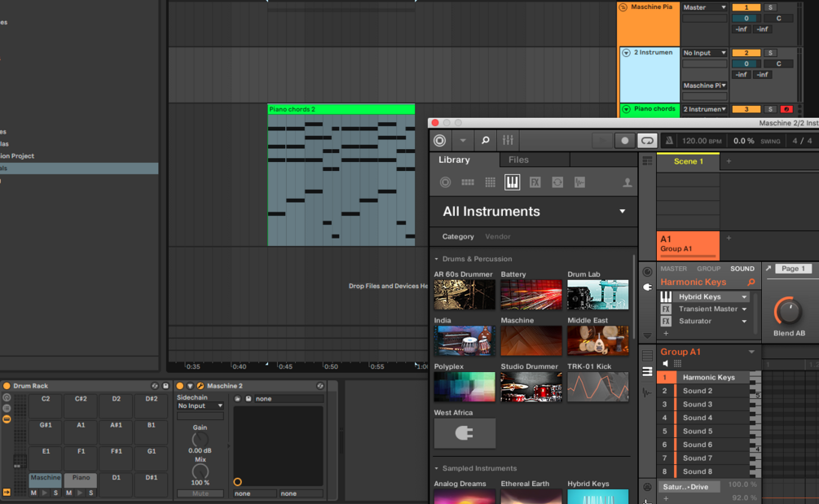Click the speaker icon under Group A1
Screen dimensions: 819x504
pos(665,364)
